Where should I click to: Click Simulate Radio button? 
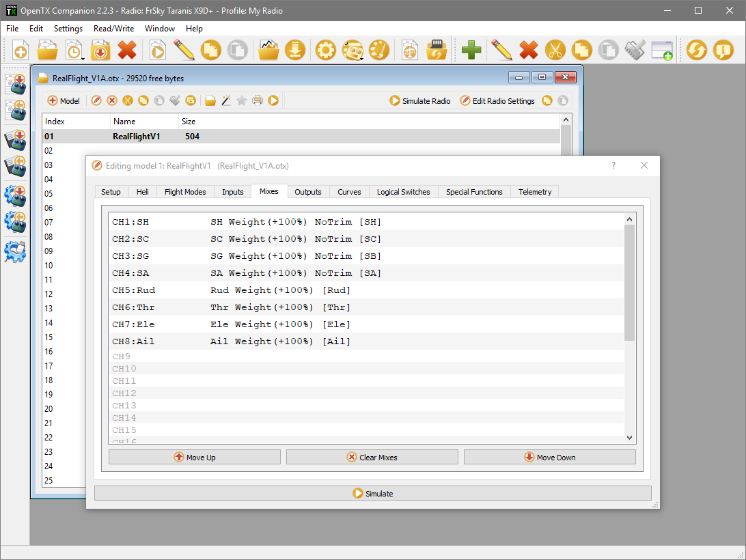pyautogui.click(x=420, y=101)
